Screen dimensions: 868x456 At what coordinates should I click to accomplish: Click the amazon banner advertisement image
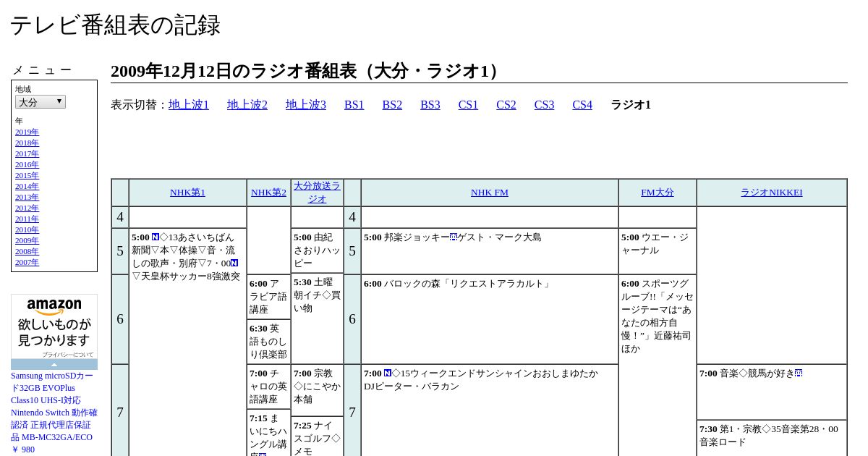point(54,326)
